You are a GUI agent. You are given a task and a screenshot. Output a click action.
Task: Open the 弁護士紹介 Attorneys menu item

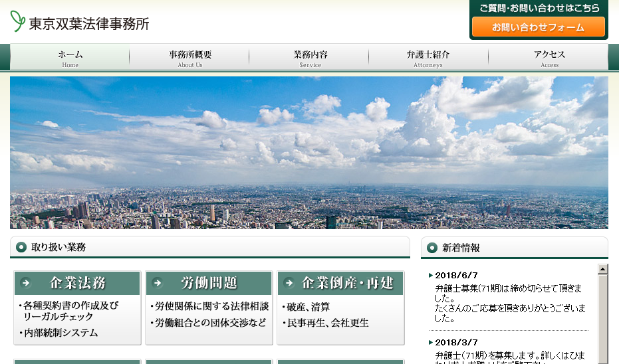[x=428, y=58]
